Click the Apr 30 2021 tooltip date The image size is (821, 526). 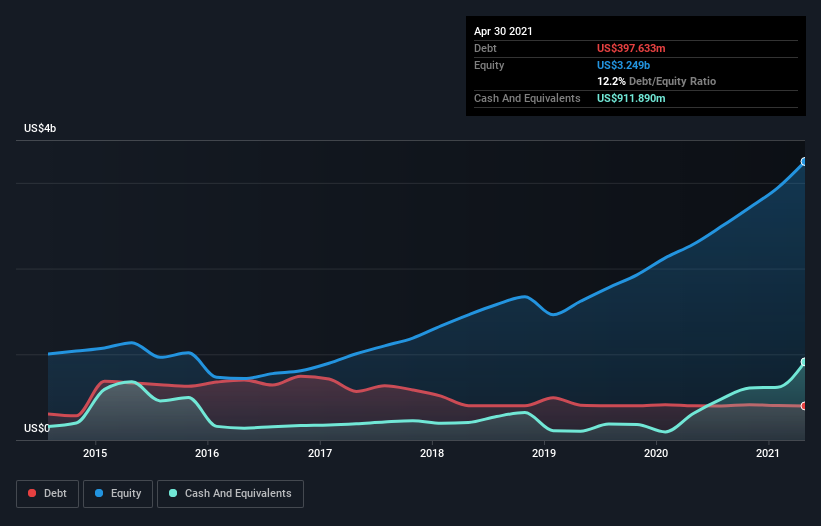[503, 31]
